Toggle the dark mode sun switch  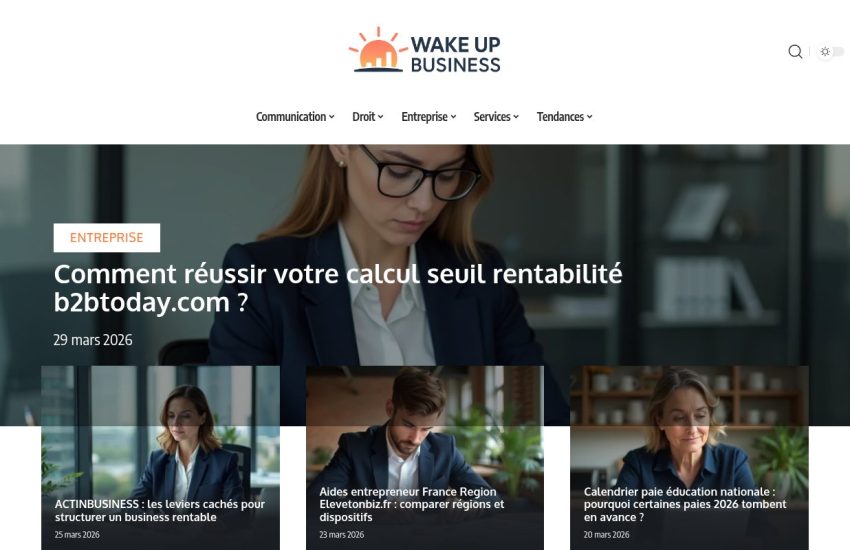click(x=830, y=51)
